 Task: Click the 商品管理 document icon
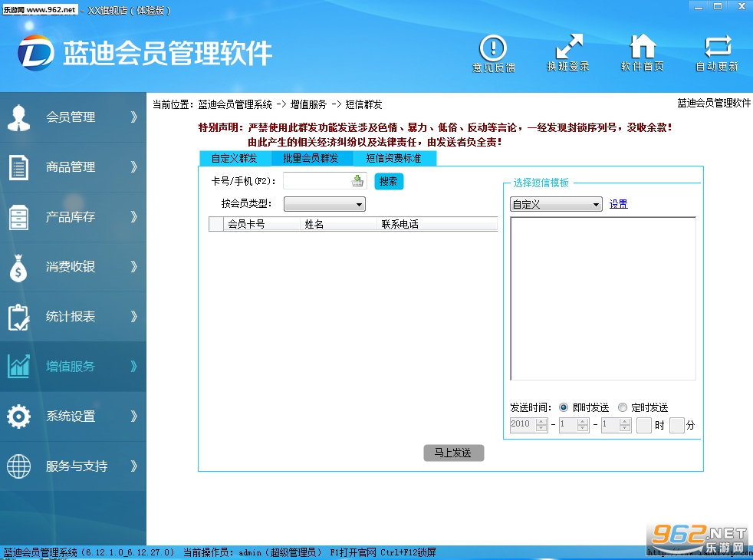pos(18,167)
